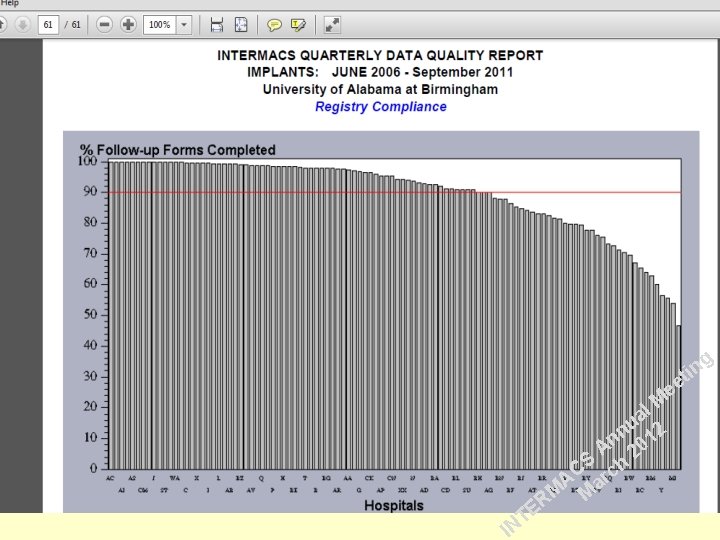Go to the next page arrow
The image size is (720, 540).
click(22, 24)
